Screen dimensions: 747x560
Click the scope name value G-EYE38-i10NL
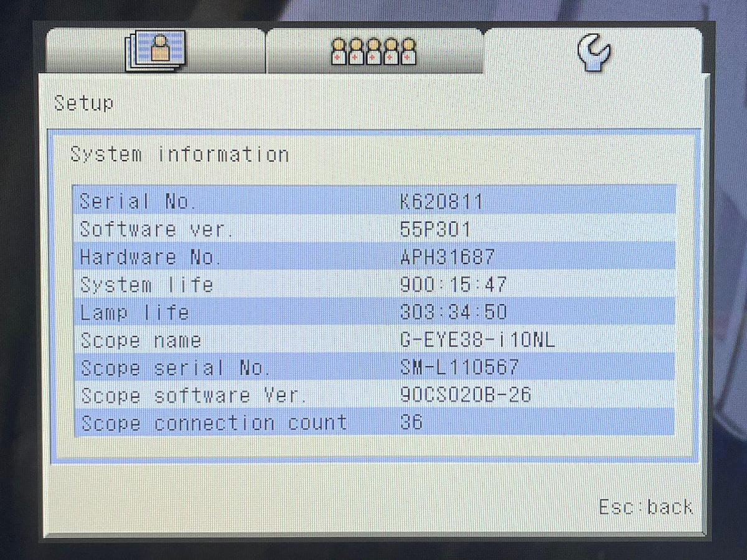click(x=477, y=340)
